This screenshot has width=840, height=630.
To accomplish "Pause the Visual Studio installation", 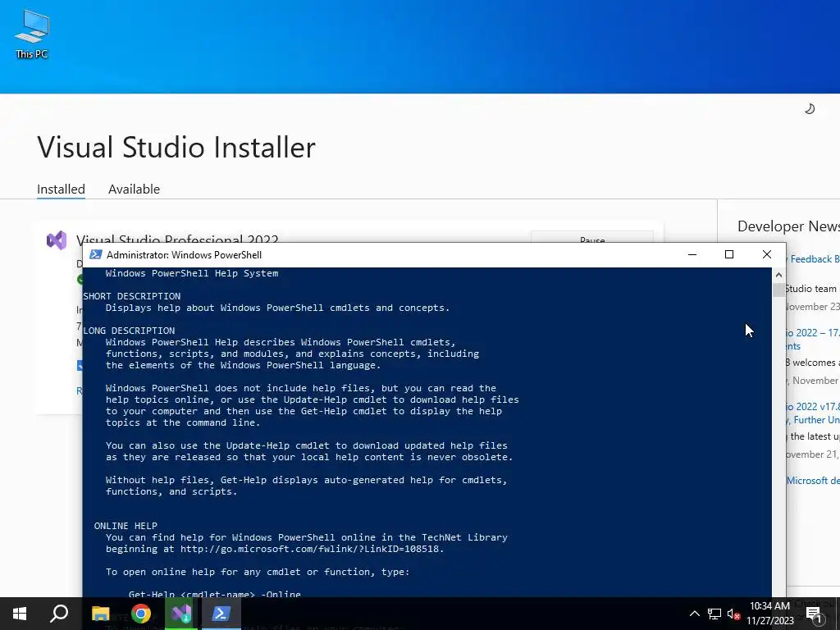I will tap(592, 239).
